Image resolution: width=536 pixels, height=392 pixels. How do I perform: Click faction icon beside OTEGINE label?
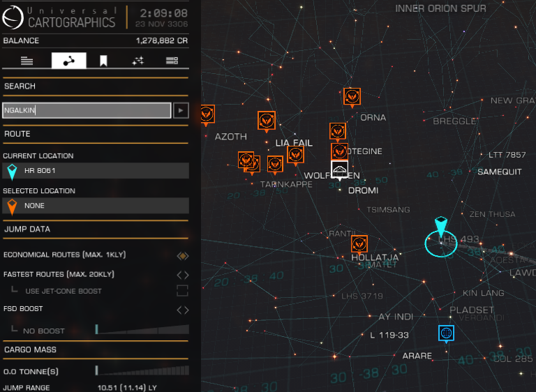point(339,151)
